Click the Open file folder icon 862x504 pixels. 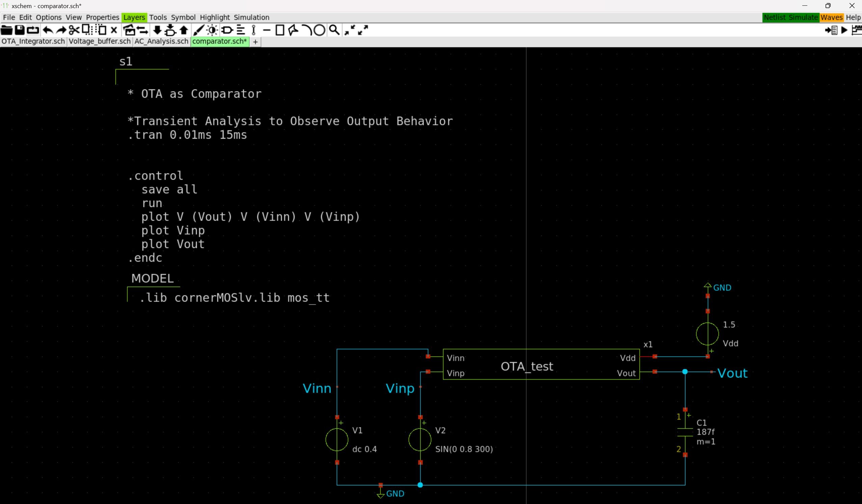pos(6,30)
